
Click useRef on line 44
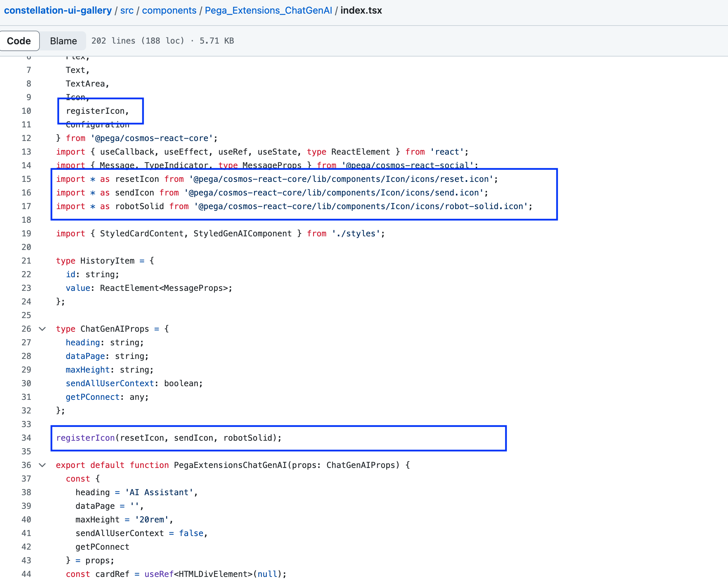[159, 574]
